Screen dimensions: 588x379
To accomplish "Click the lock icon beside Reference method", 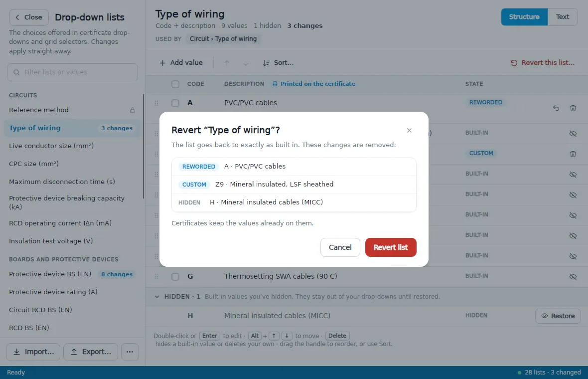I will point(133,110).
